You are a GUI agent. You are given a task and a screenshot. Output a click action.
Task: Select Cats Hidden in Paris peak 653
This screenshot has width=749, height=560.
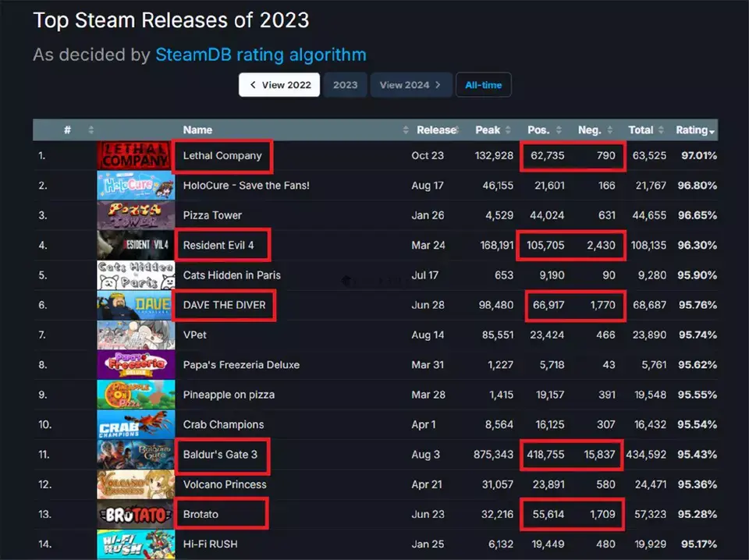point(503,275)
